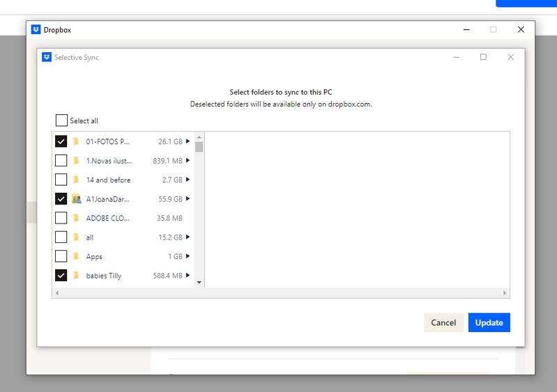557x392 pixels.
Task: Expand the 1.Novas ilust... folder arrow
Action: (x=188, y=160)
